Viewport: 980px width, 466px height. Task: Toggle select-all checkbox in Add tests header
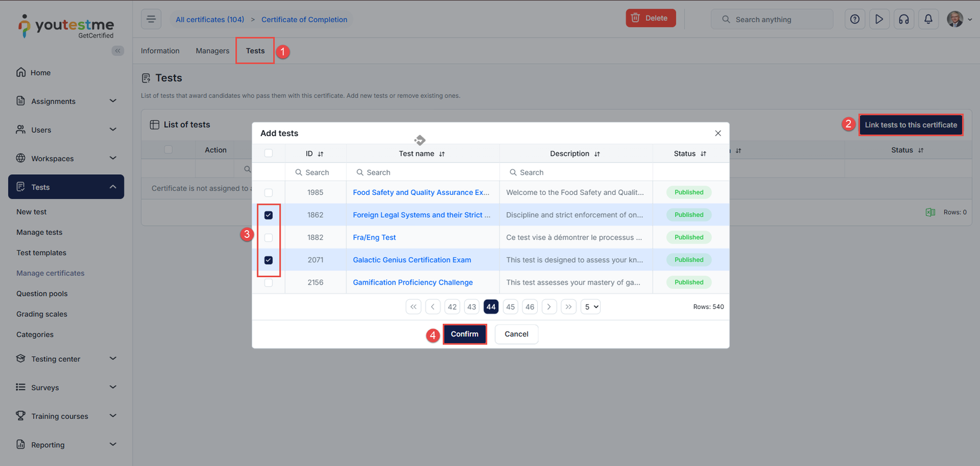[268, 153]
